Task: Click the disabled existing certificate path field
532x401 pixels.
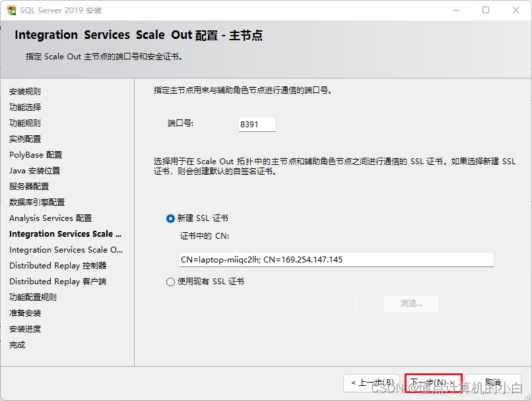Action: (x=268, y=303)
